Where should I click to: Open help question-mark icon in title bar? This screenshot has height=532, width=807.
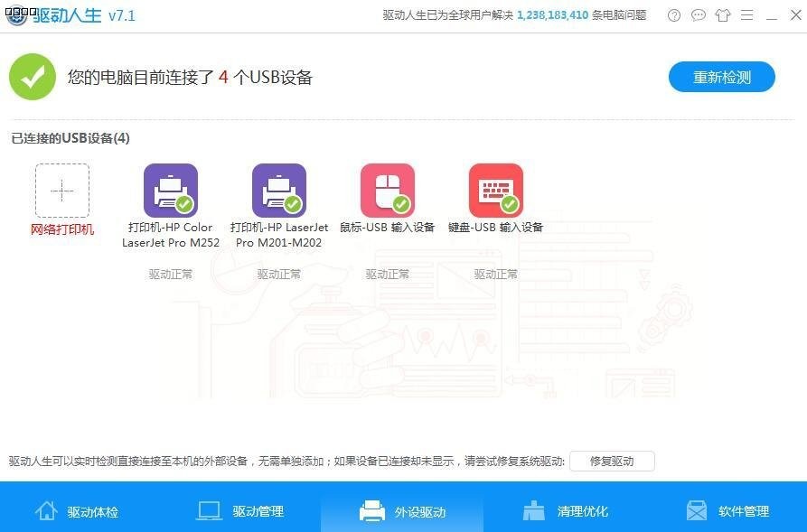point(673,15)
